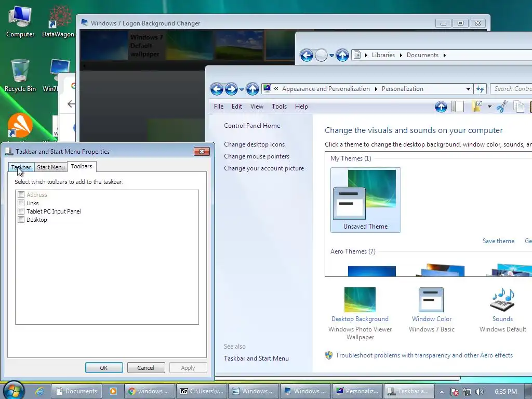Expand the chevron after Documents breadcrumb
This screenshot has width=532, height=399.
[x=445, y=55]
